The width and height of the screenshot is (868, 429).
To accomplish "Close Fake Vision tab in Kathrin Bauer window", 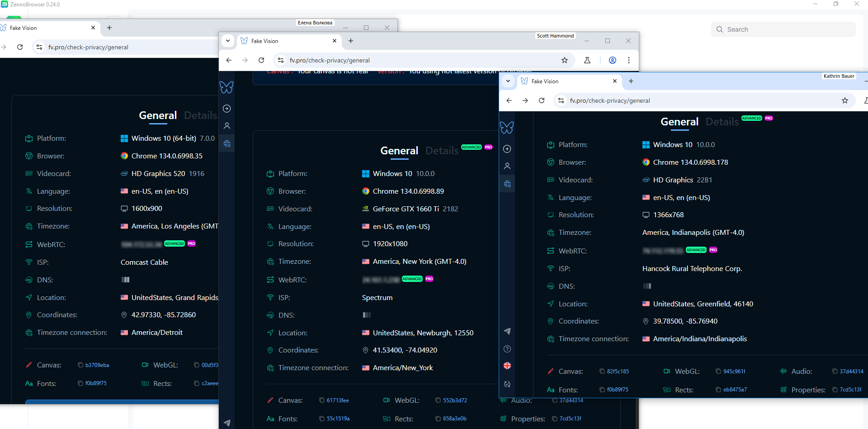I will pyautogui.click(x=615, y=81).
